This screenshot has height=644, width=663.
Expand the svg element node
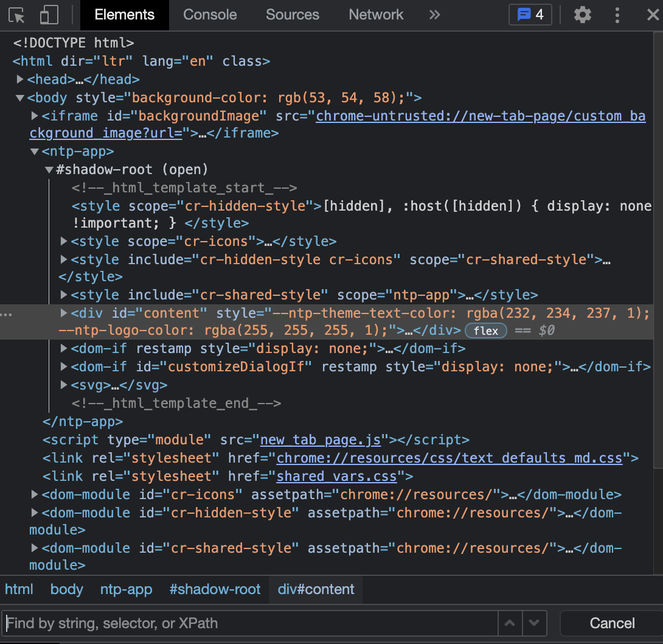63,385
